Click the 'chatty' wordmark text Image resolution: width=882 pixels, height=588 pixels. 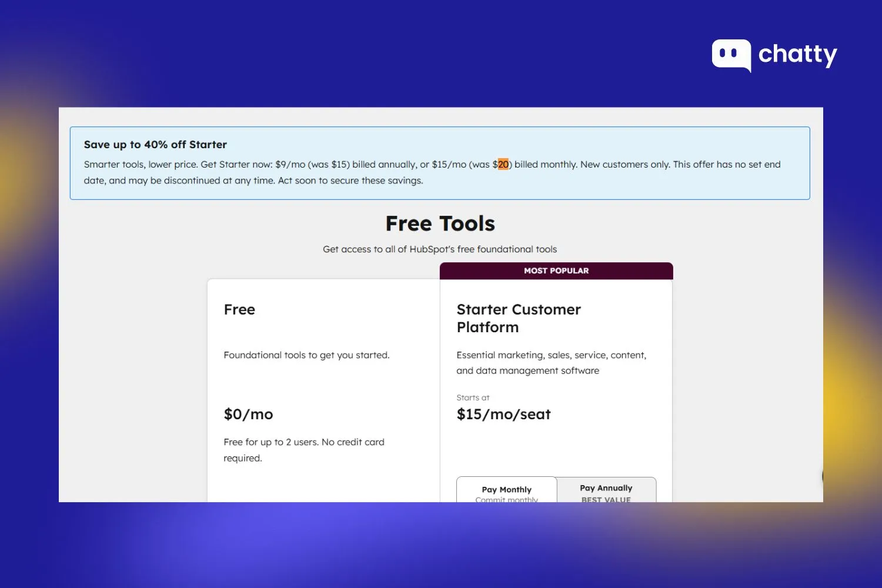(797, 55)
